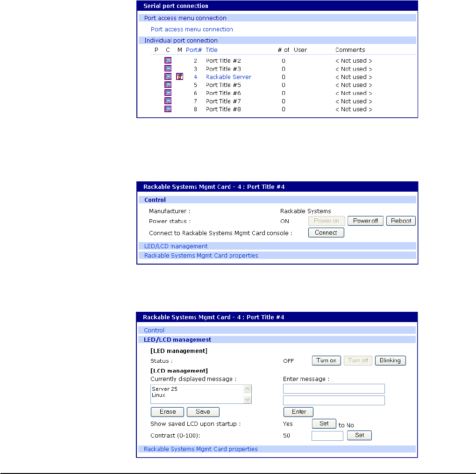476x474 pixels.
Task: Click the Set button for Contrast
Action: 359,435
